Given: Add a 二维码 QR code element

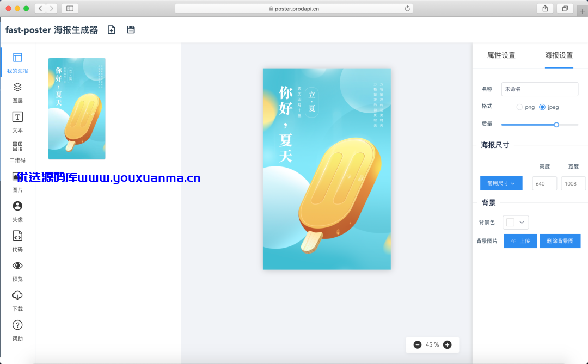Looking at the screenshot, I should [17, 146].
